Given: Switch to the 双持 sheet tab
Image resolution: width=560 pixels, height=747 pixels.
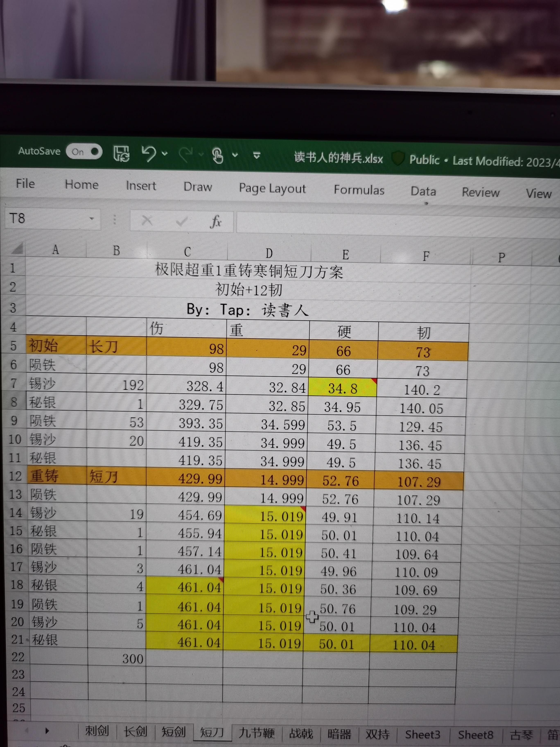Looking at the screenshot, I should point(377,734).
